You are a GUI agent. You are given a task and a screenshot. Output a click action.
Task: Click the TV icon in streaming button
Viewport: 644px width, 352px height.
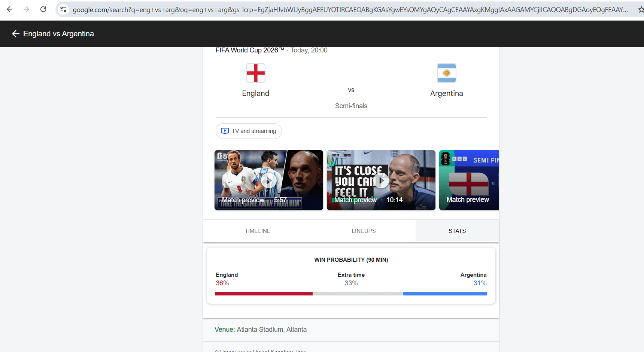[x=225, y=131]
